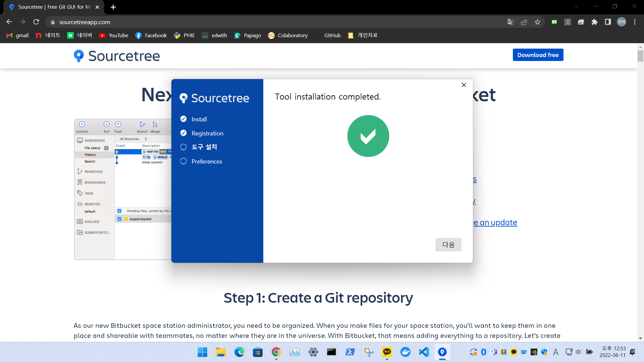
Task: Click the Registration step checkmark
Action: pos(183,133)
